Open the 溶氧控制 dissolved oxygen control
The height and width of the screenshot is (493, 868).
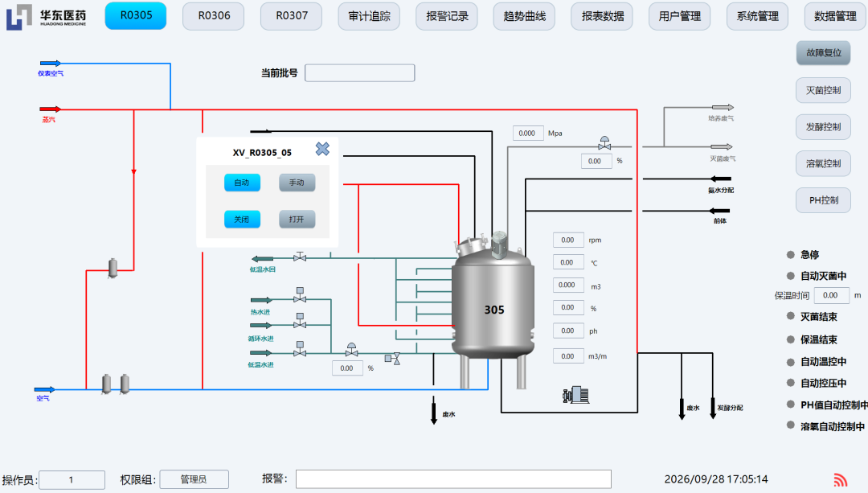coord(823,163)
